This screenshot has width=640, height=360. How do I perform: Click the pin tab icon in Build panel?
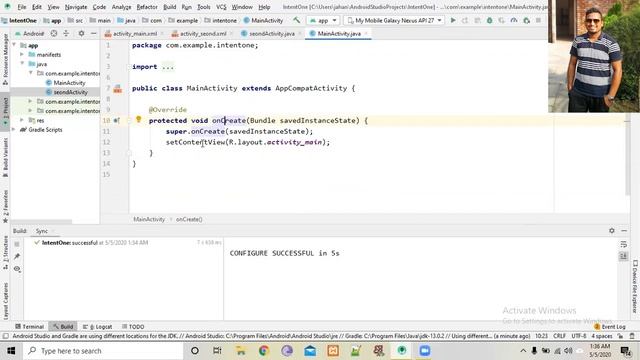point(17,256)
